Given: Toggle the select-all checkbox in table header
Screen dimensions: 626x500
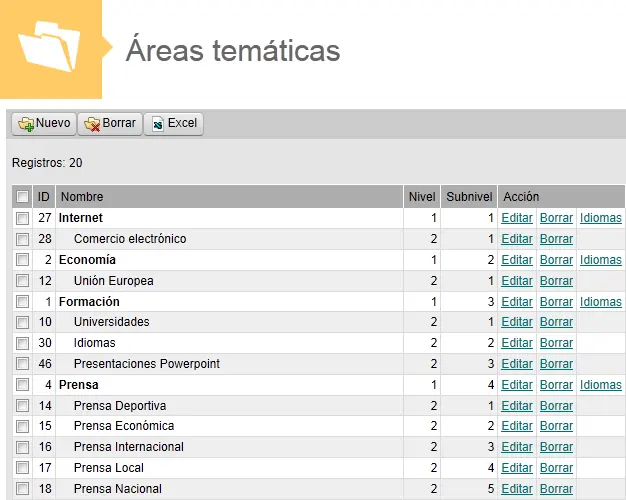Looking at the screenshot, I should tap(22, 197).
